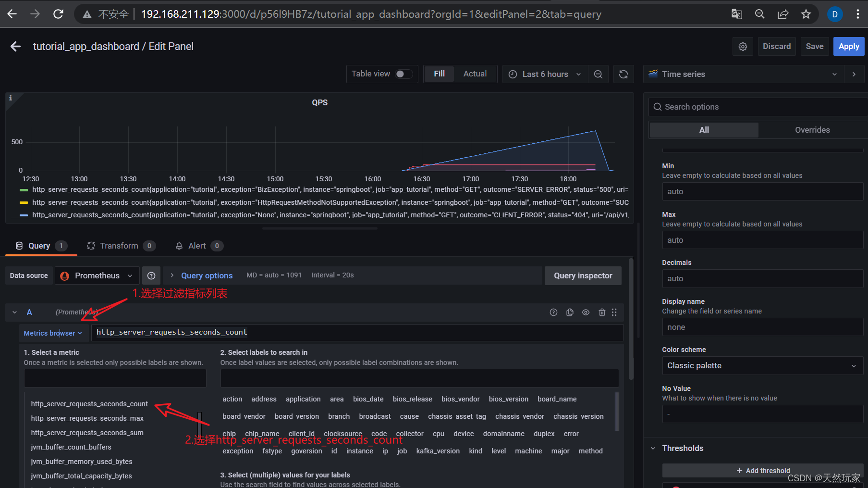Screen dimensions: 868x488
Task: Discard the panel changes
Action: point(776,47)
